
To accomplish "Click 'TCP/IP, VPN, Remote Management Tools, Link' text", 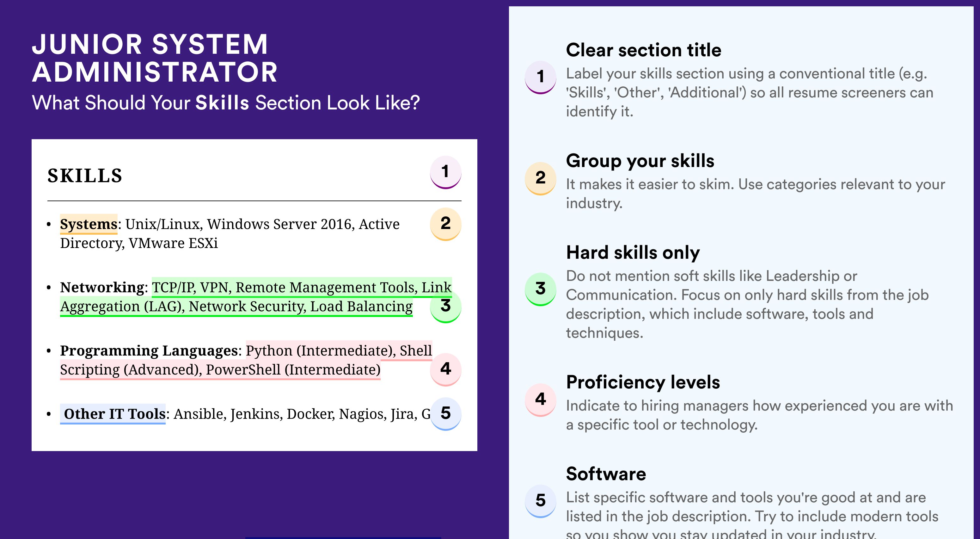I will coord(302,288).
